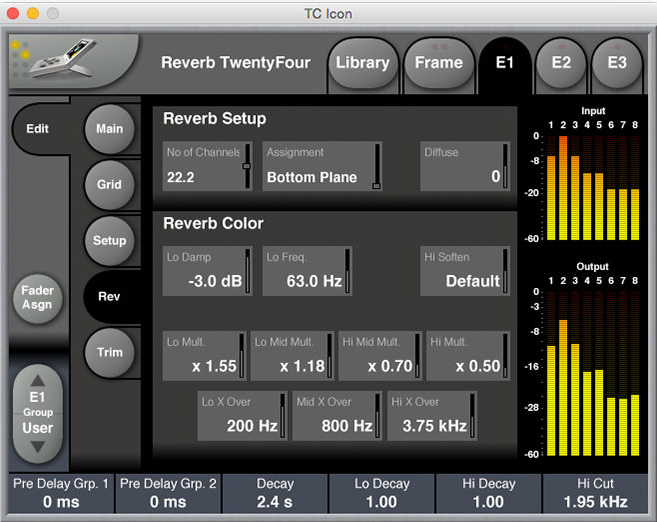
Task: Click the yellow minimize window button
Action: [33, 13]
